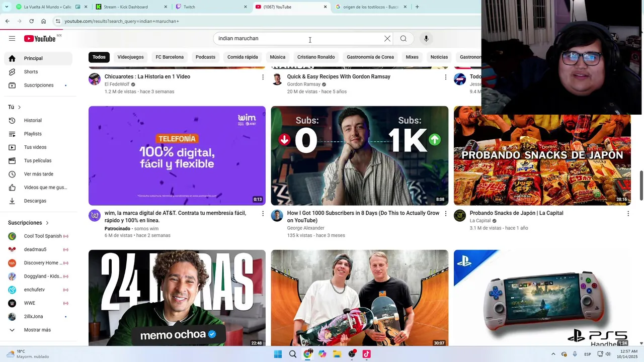This screenshot has height=362, width=644.
Task: Select the Noticias filter chip
Action: coord(439,57)
